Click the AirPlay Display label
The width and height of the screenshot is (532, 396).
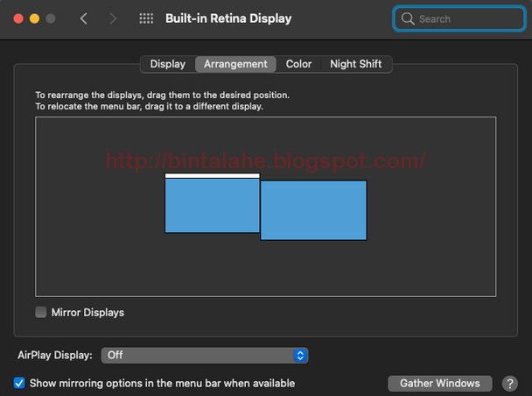(55, 355)
